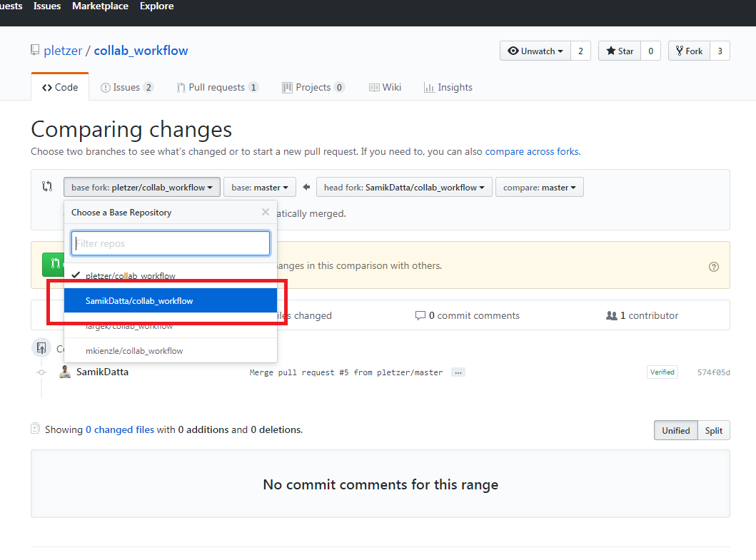Viewport: 756px width, 560px height.
Task: Switch to the Wiki tab
Action: click(385, 87)
